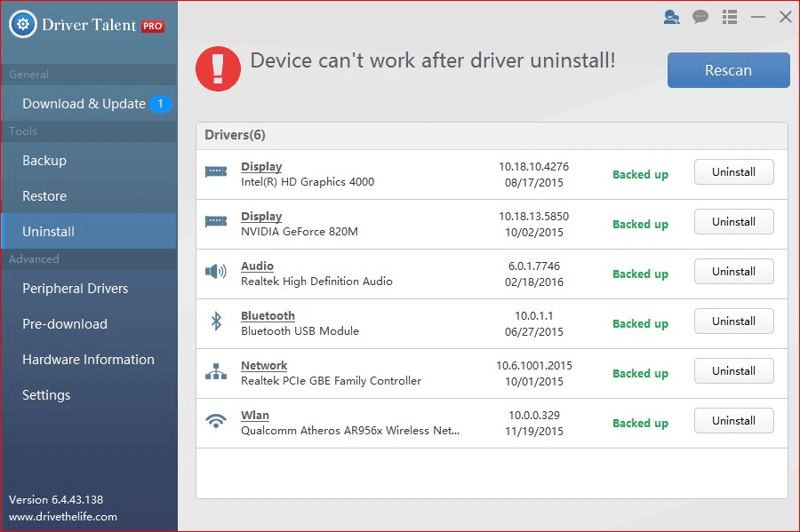Open Hardware Information in sidebar
The width and height of the screenshot is (800, 532).
[87, 360]
